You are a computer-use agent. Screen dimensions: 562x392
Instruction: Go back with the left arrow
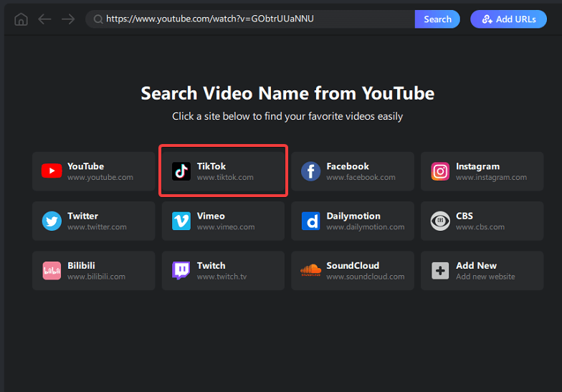pyautogui.click(x=44, y=19)
